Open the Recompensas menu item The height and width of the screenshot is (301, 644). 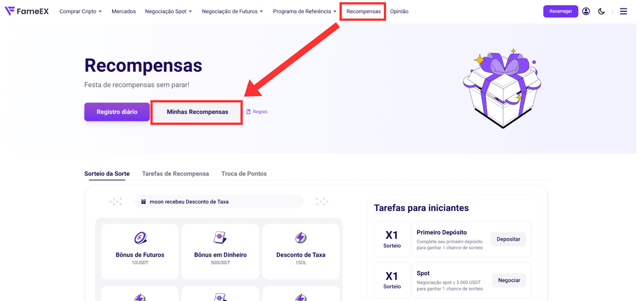click(363, 11)
